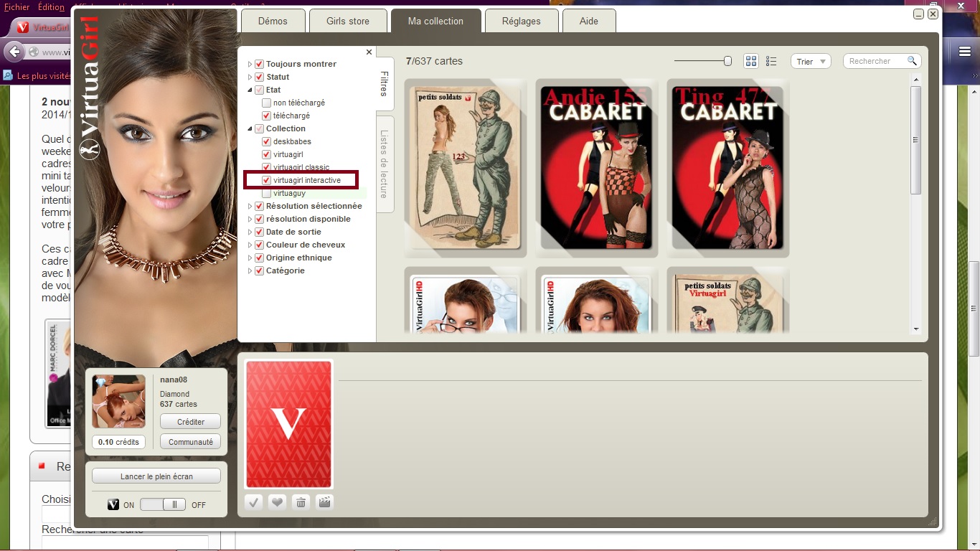Expand the Catégorie filter group
Screen dimensions: 980x551
click(250, 270)
